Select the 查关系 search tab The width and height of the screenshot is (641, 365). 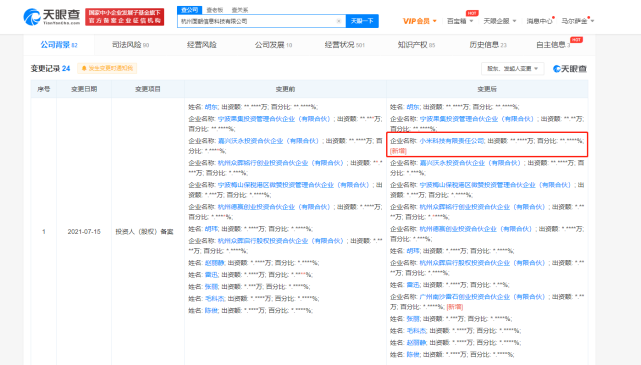tap(240, 10)
